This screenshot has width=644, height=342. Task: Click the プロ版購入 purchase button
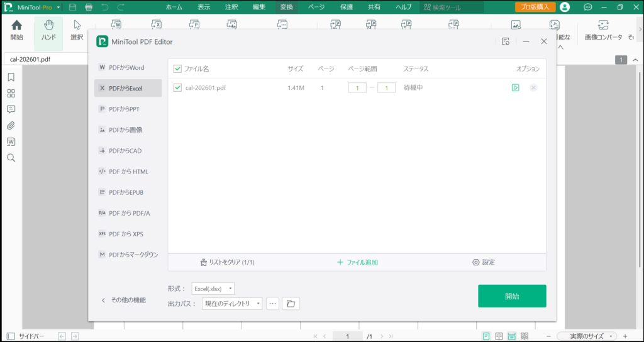tap(535, 7)
